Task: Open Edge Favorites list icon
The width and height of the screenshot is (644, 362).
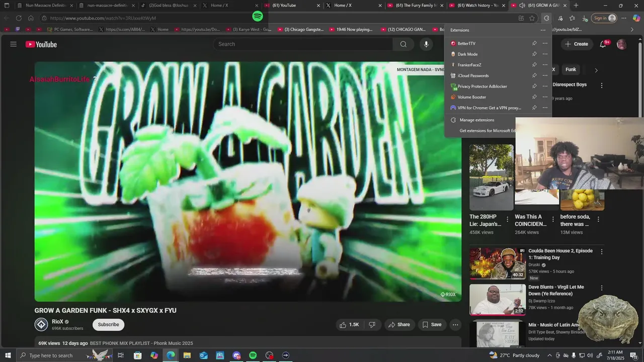Action: click(572, 18)
